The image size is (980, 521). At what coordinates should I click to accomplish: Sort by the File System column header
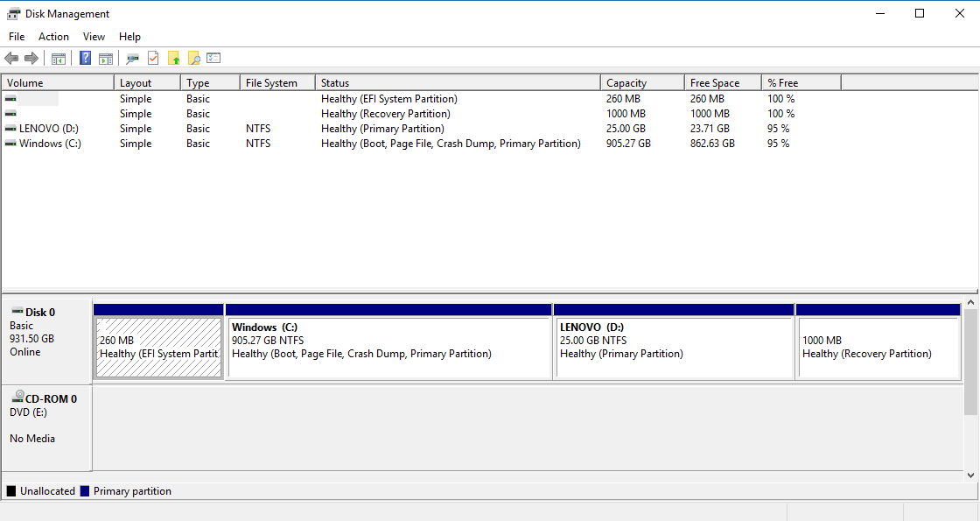coord(278,82)
